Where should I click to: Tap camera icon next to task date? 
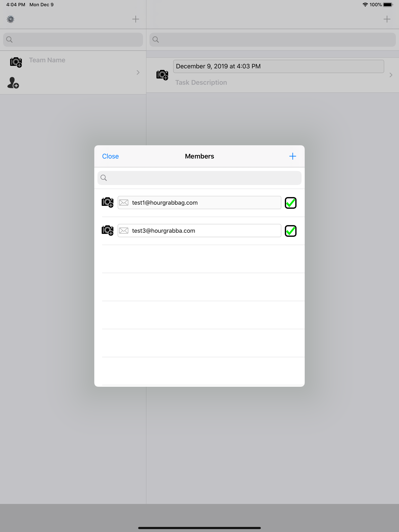[x=162, y=75]
